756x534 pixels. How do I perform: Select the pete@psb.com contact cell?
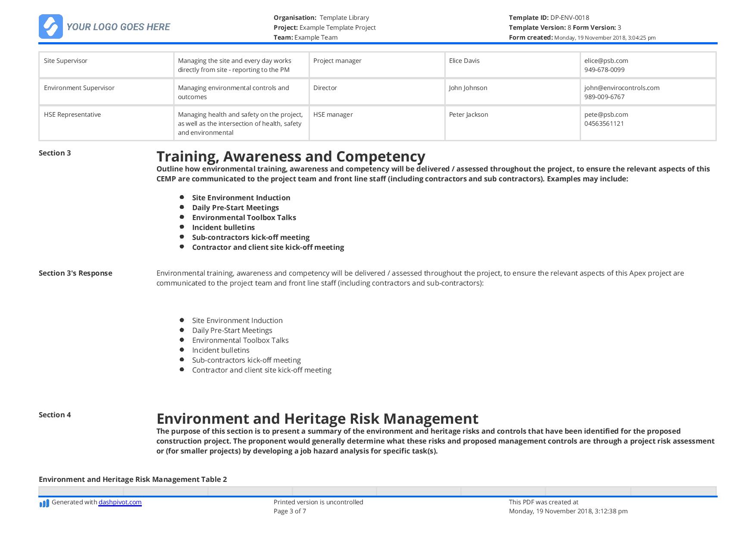pyautogui.click(x=648, y=123)
